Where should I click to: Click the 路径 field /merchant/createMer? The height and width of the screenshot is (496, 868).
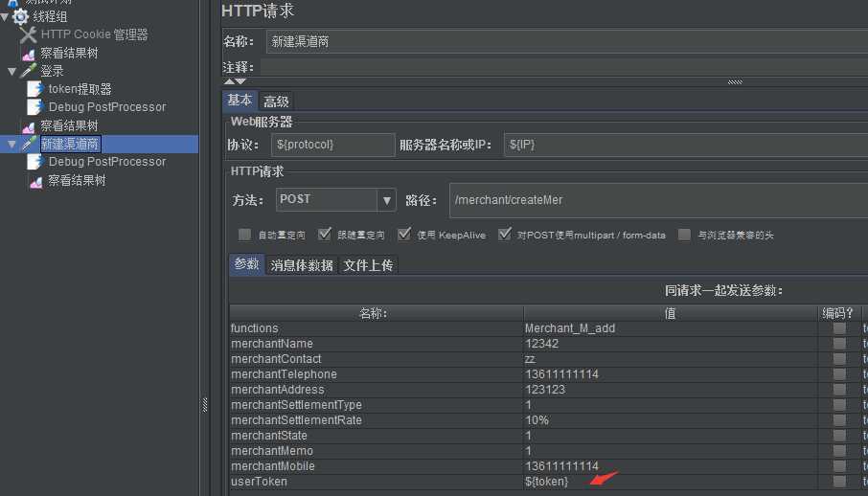coord(659,200)
